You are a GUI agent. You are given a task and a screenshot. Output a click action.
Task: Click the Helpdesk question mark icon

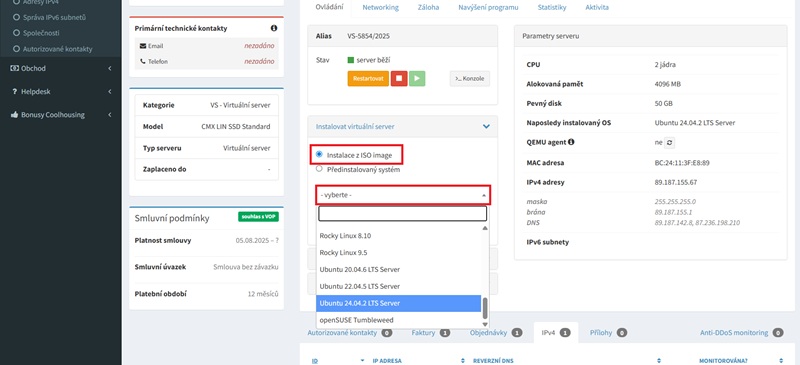click(x=15, y=91)
